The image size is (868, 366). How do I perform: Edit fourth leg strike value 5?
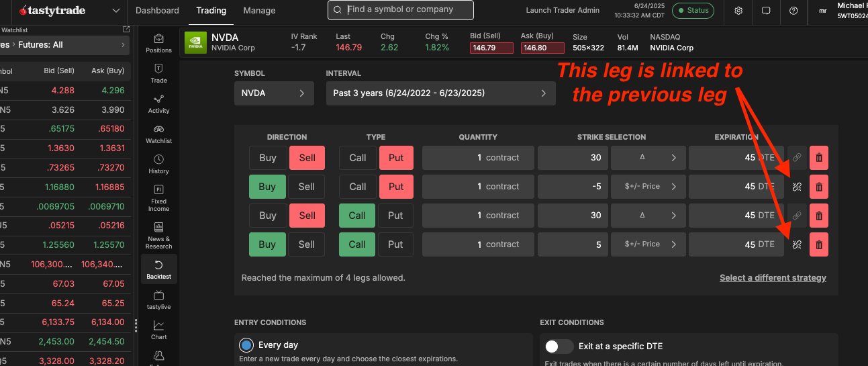pos(573,244)
